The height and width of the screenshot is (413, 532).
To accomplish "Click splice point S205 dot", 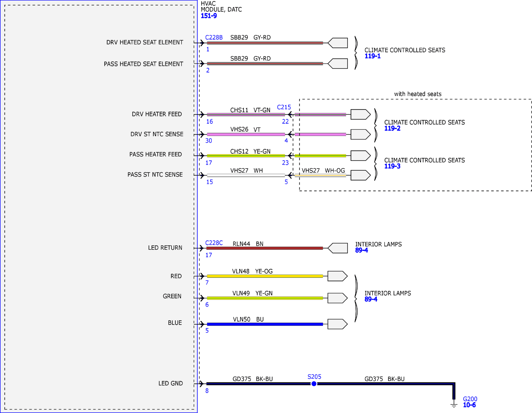I will 314,384.
